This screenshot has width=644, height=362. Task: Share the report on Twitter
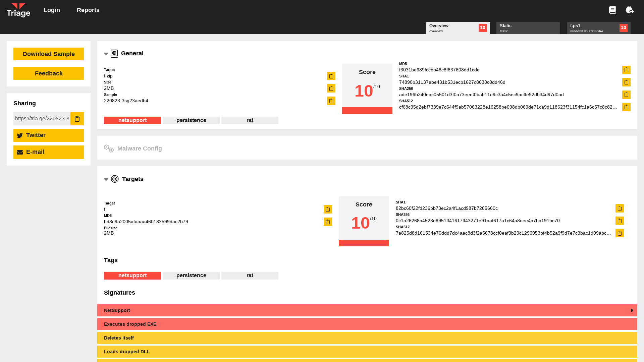pos(48,135)
